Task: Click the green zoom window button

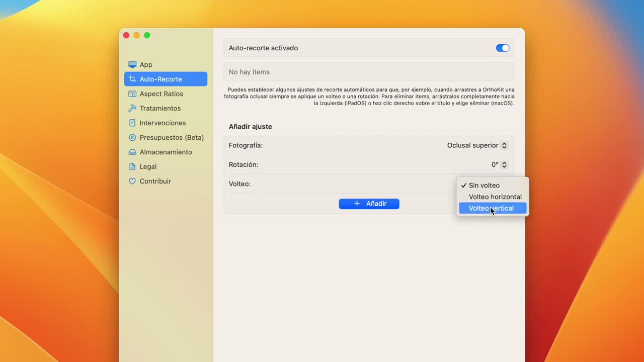Action: tap(147, 35)
